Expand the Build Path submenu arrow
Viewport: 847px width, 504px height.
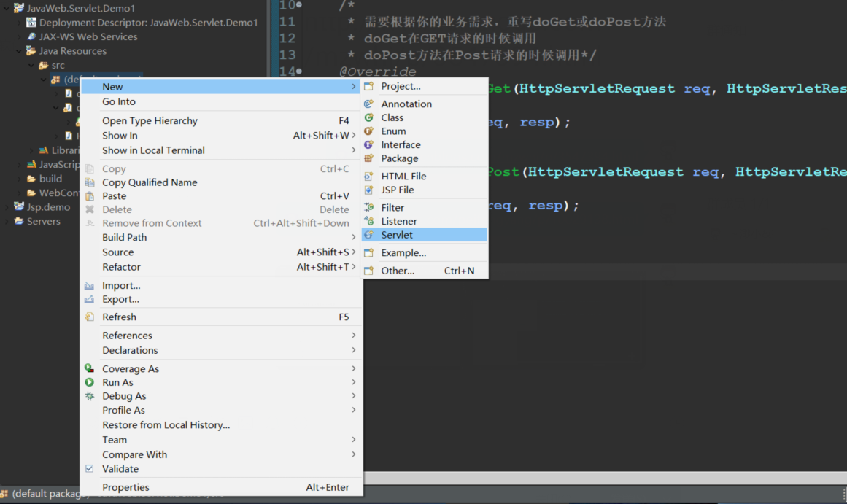(354, 237)
